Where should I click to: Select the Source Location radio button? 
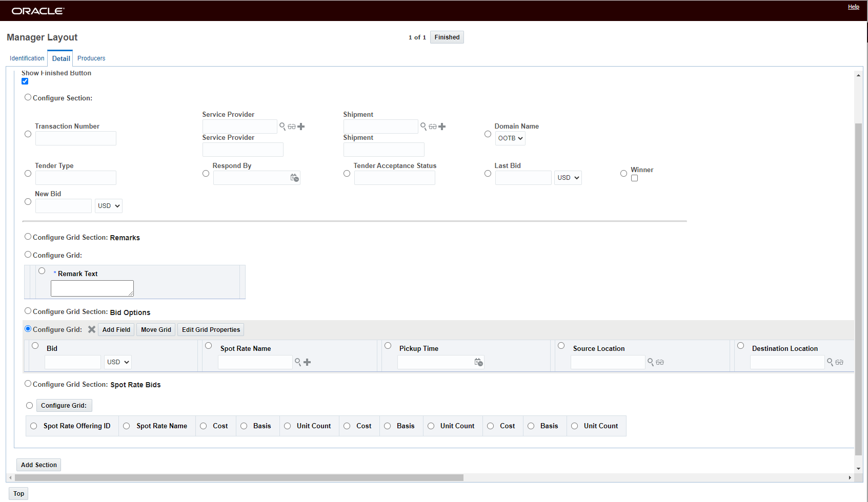tap(561, 346)
